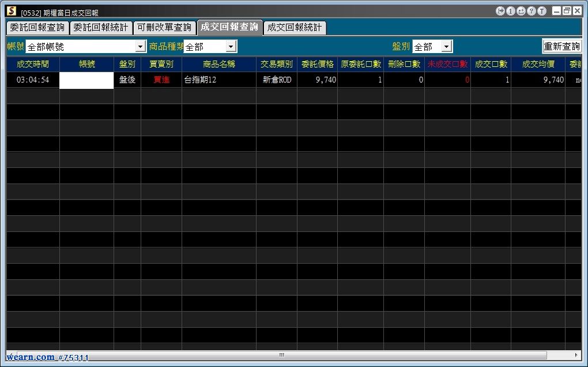Click the horizontal scrollbar thumb
Image resolution: width=588 pixels, height=367 pixels.
(x=281, y=355)
